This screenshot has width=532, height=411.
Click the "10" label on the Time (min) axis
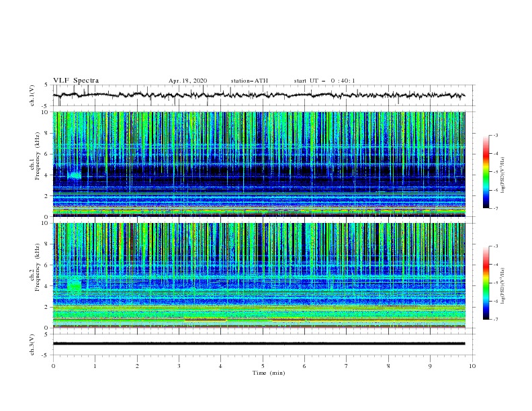click(472, 366)
